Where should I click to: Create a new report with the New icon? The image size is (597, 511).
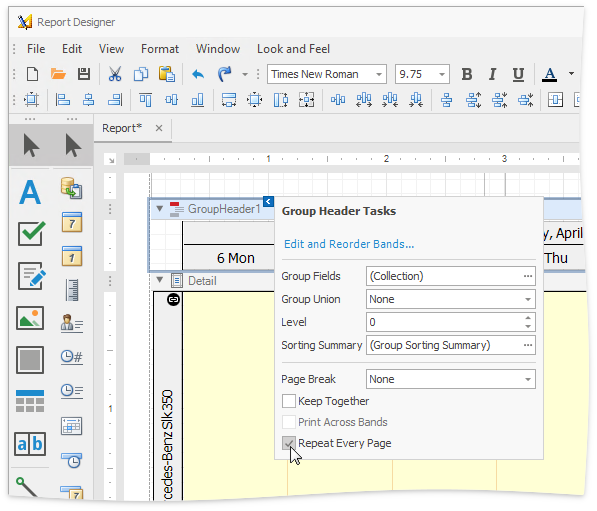coord(32,74)
